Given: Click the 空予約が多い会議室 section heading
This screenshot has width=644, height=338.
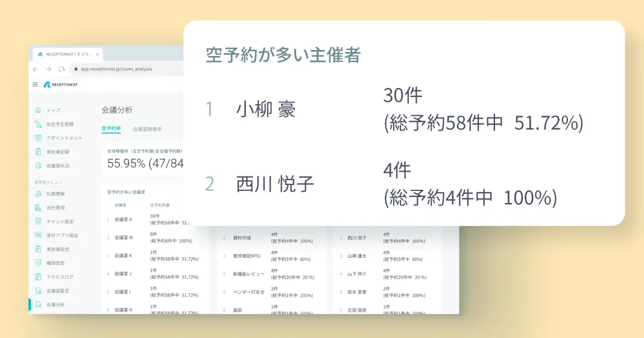Looking at the screenshot, I should (x=126, y=192).
